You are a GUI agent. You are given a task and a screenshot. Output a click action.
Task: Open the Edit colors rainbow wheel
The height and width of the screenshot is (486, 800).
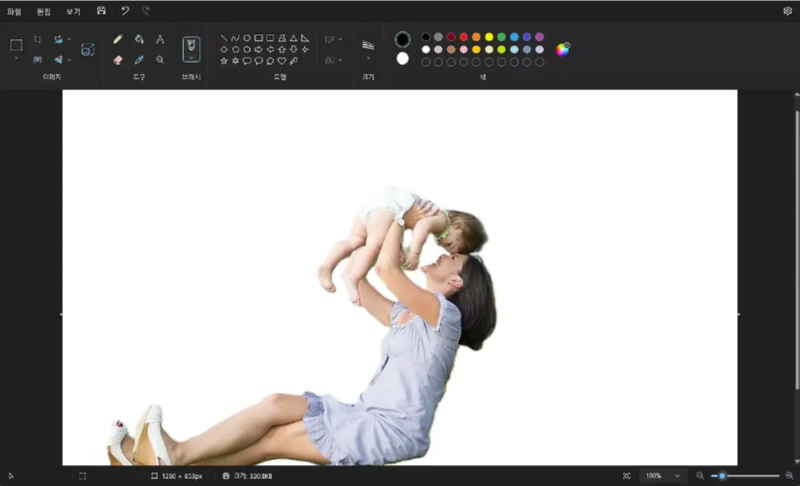pos(563,49)
